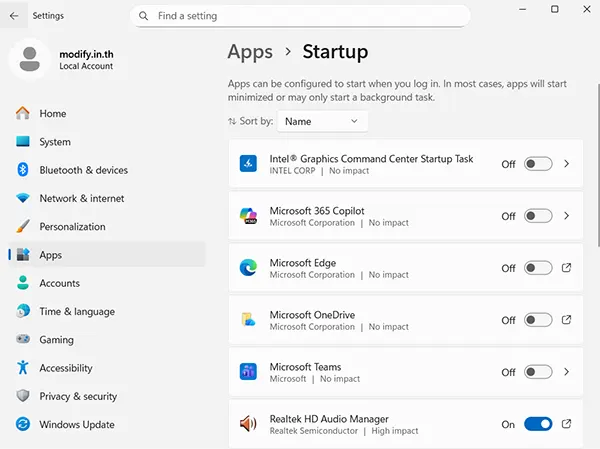The height and width of the screenshot is (449, 600).
Task: Switch on Microsoft OneDrive startup
Action: coord(538,320)
